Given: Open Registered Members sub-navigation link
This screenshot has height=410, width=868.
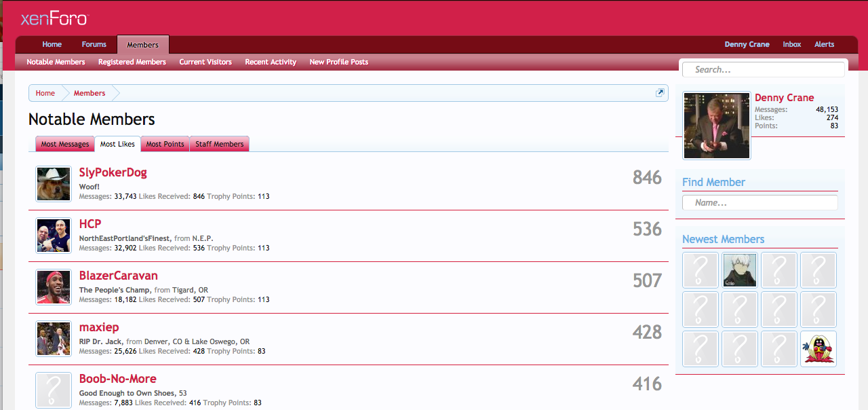Looking at the screenshot, I should 132,62.
